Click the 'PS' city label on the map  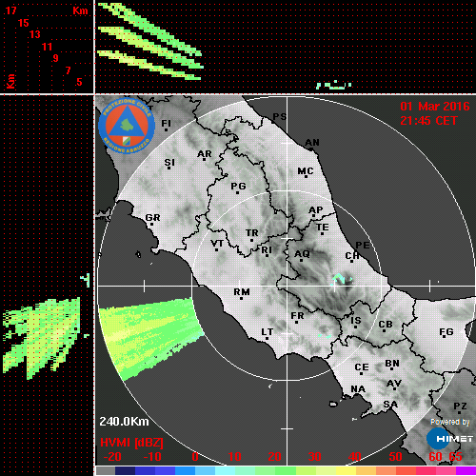click(x=280, y=117)
